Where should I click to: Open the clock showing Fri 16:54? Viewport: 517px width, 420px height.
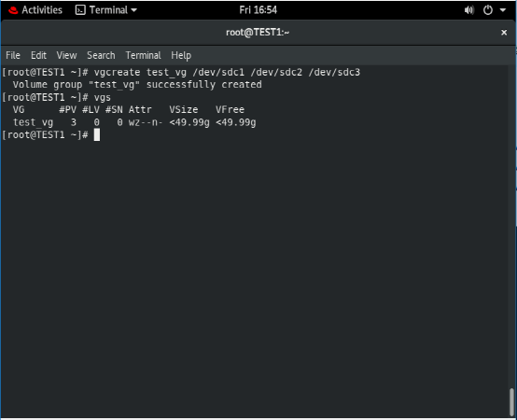[258, 10]
